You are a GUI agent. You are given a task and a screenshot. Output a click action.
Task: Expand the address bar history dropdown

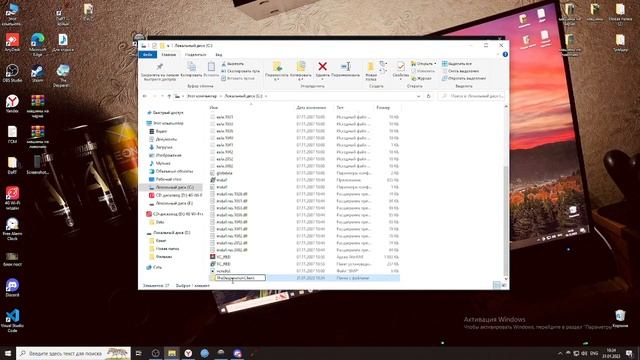[418, 96]
